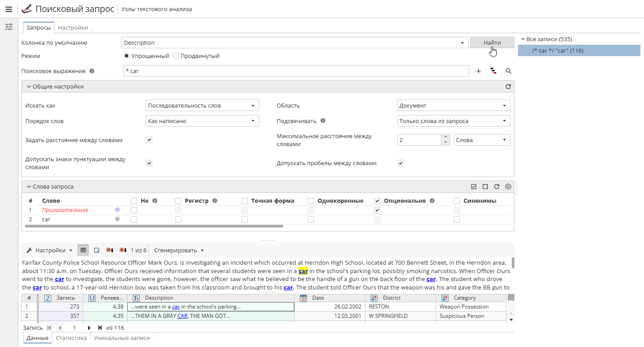Toggle the Регистр header checkbox
Image resolution: width=644 pixels, height=347 pixels.
point(178,200)
